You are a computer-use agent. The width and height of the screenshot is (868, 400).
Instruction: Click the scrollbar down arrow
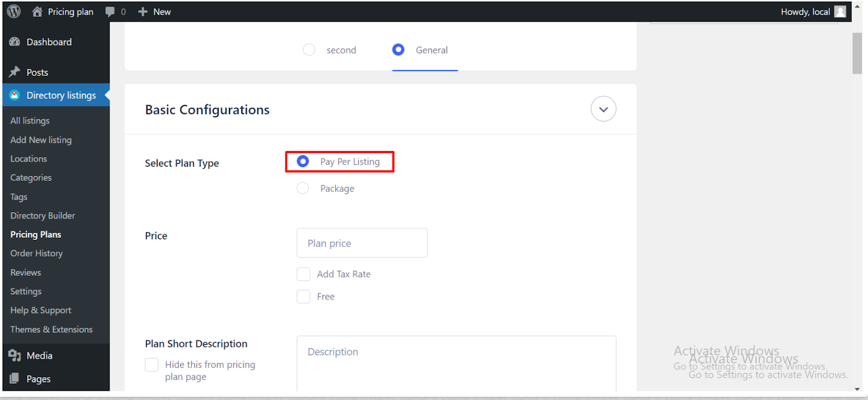click(x=857, y=389)
